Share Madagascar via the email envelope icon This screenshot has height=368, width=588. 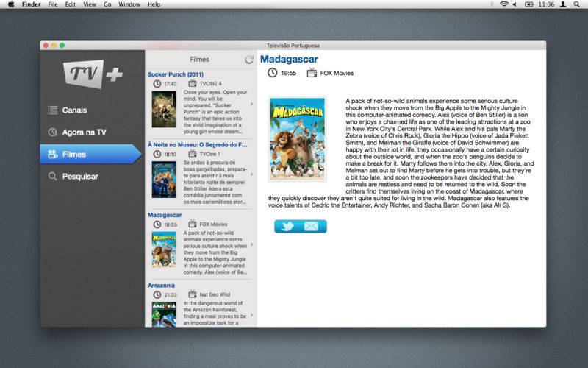click(311, 227)
